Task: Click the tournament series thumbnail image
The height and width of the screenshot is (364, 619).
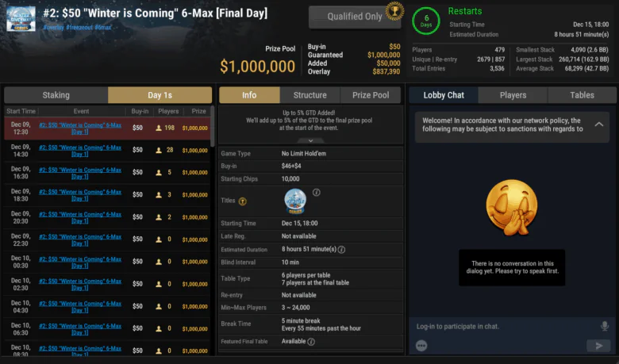Action: pyautogui.click(x=21, y=18)
